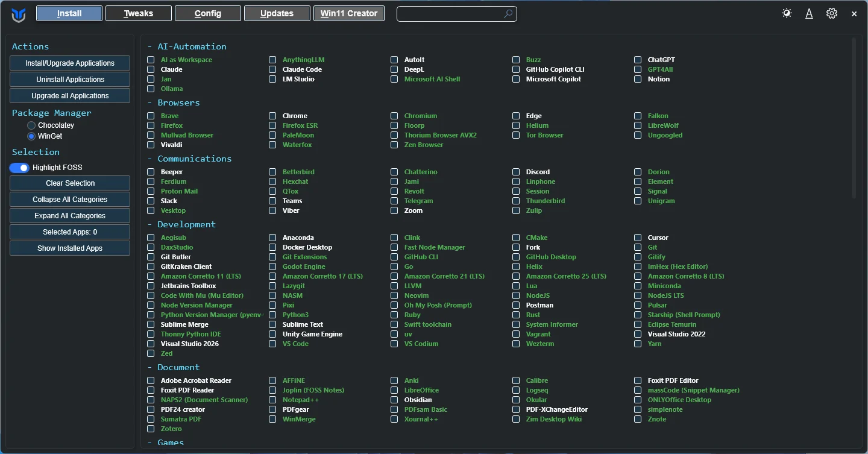Select the Brave checkbox
The image size is (868, 454).
(151, 116)
